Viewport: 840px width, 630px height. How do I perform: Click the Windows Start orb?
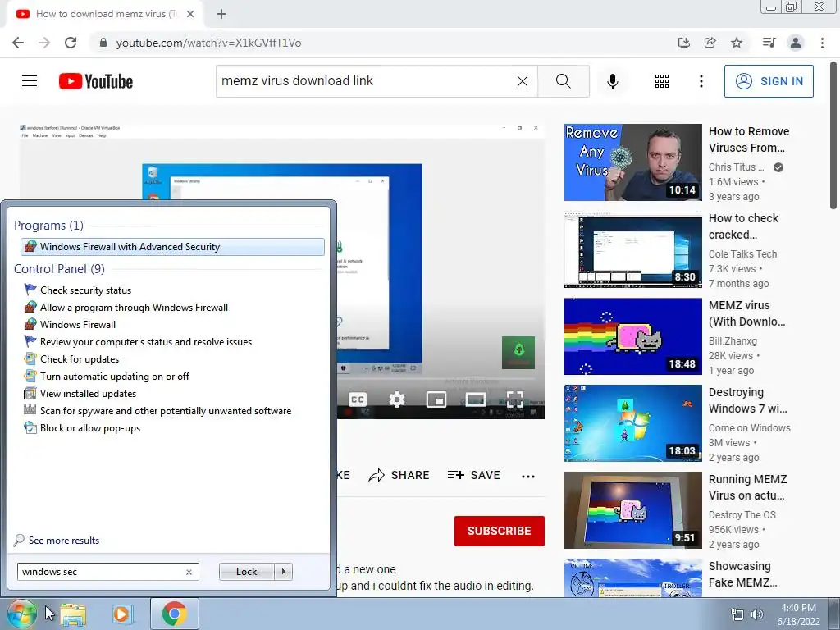[21, 614]
